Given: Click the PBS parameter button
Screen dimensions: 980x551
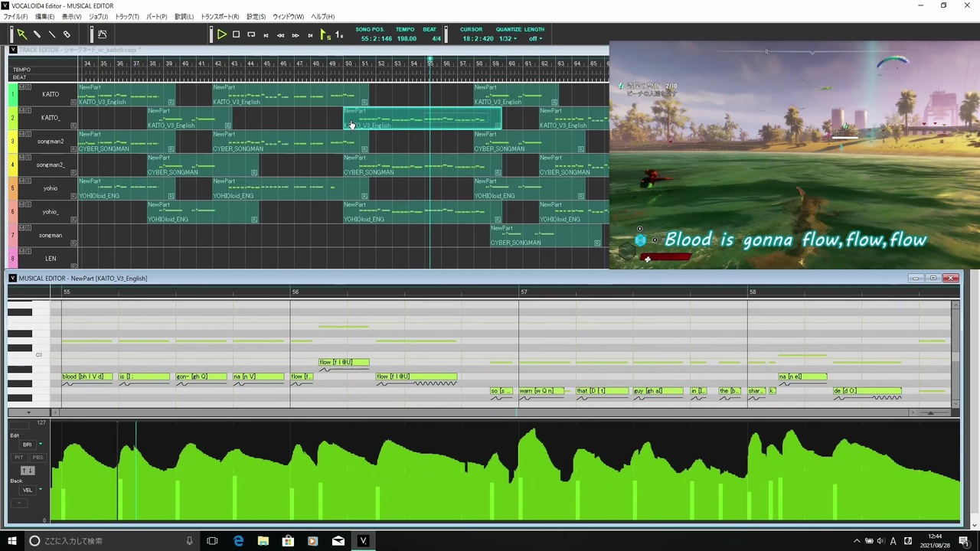Looking at the screenshot, I should point(37,457).
